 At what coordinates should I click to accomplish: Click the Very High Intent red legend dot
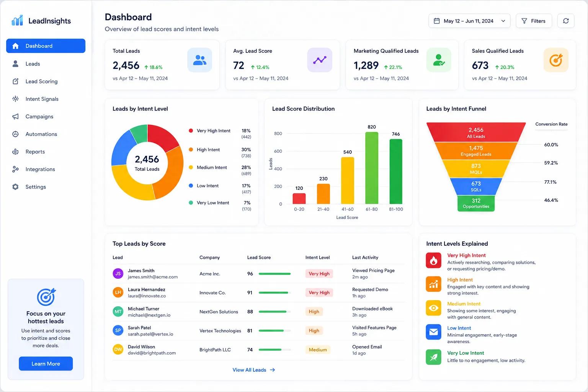[191, 131]
